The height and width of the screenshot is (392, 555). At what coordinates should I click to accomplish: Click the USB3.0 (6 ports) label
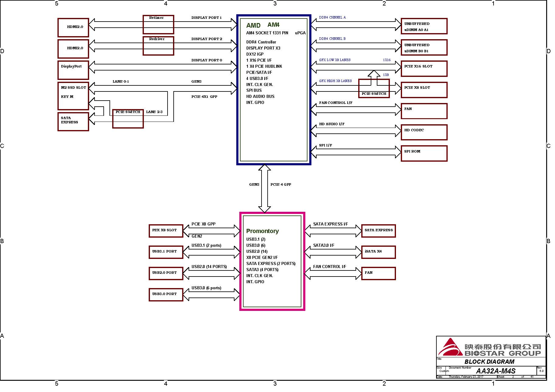coord(206,288)
